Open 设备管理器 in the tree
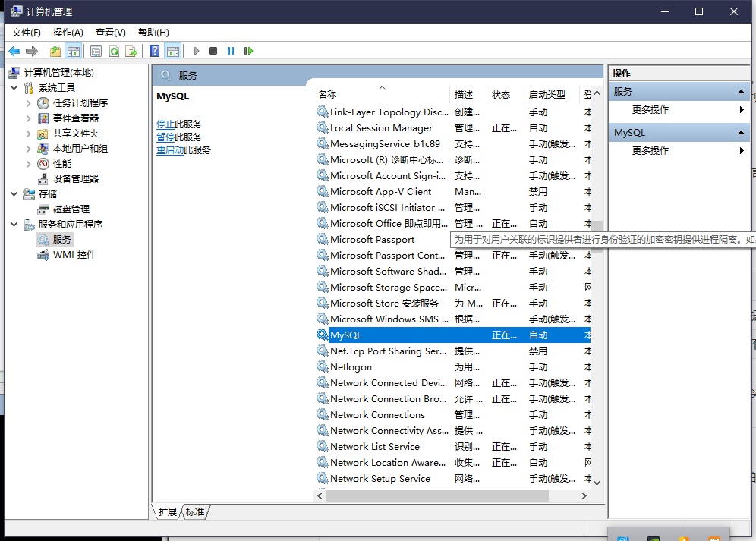 (x=76, y=179)
